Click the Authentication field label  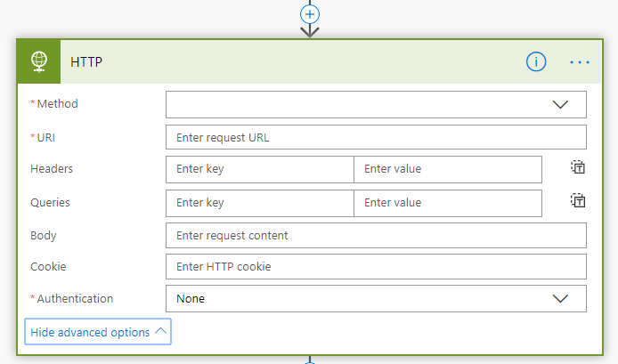click(75, 299)
